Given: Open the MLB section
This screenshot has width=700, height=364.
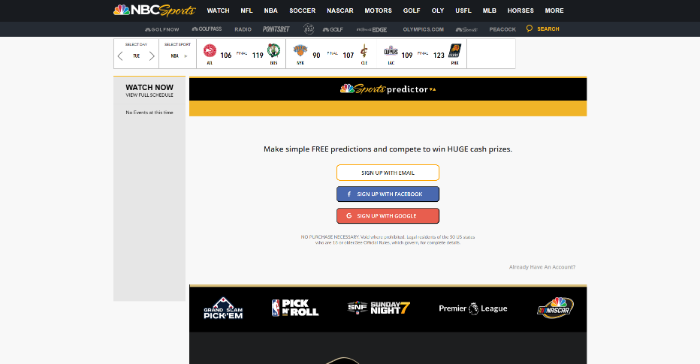Looking at the screenshot, I should click(x=489, y=10).
